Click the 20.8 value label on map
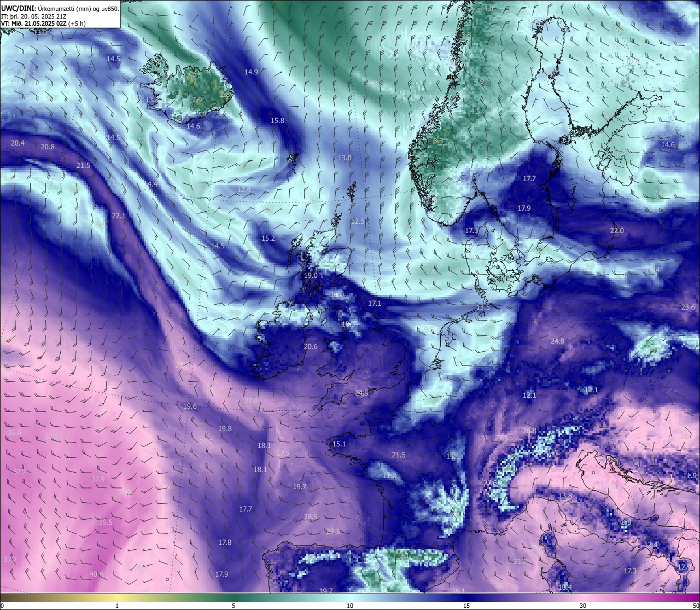This screenshot has height=610, width=700. pyautogui.click(x=48, y=147)
